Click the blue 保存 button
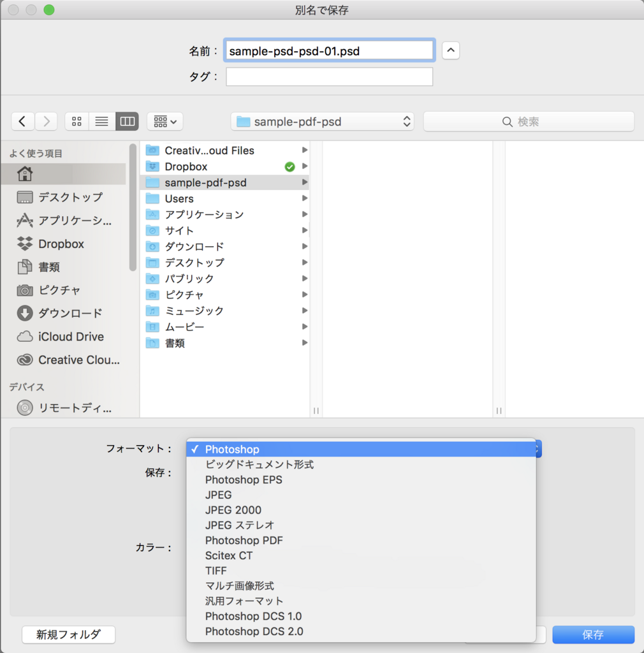644x653 pixels. tap(593, 635)
